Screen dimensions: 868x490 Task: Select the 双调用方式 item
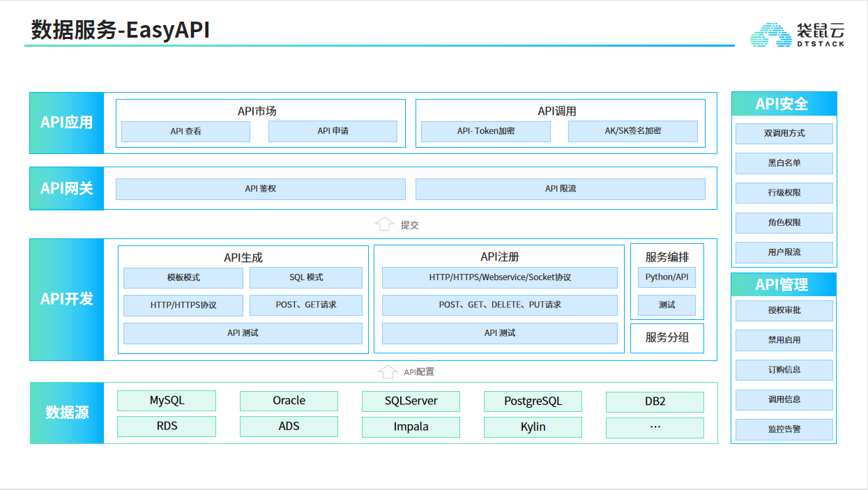point(784,133)
